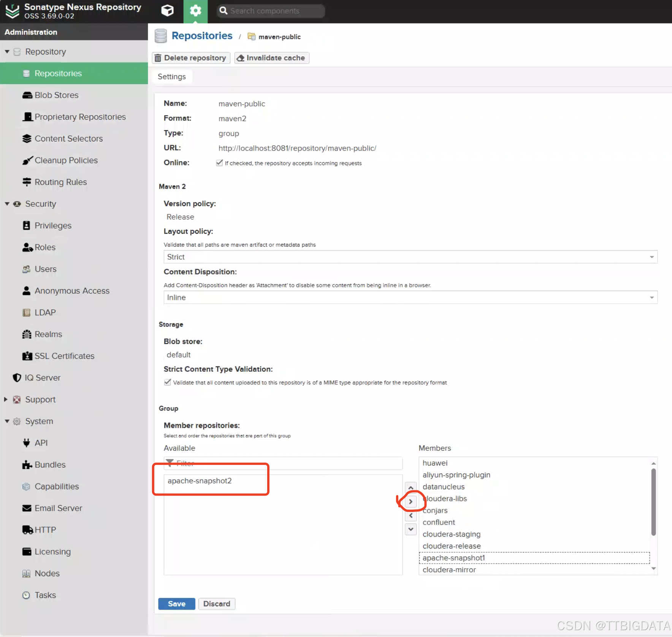Select apache-snapshot2 in Available list
672x637 pixels.
coord(283,481)
